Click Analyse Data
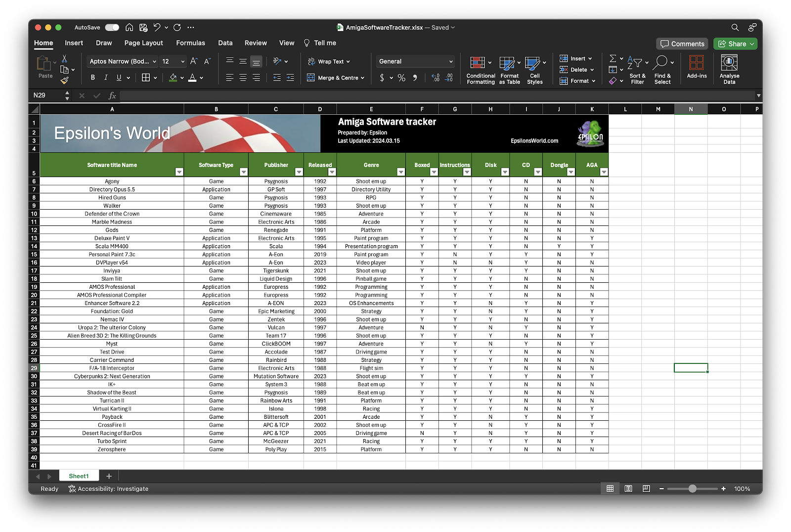 (729, 70)
